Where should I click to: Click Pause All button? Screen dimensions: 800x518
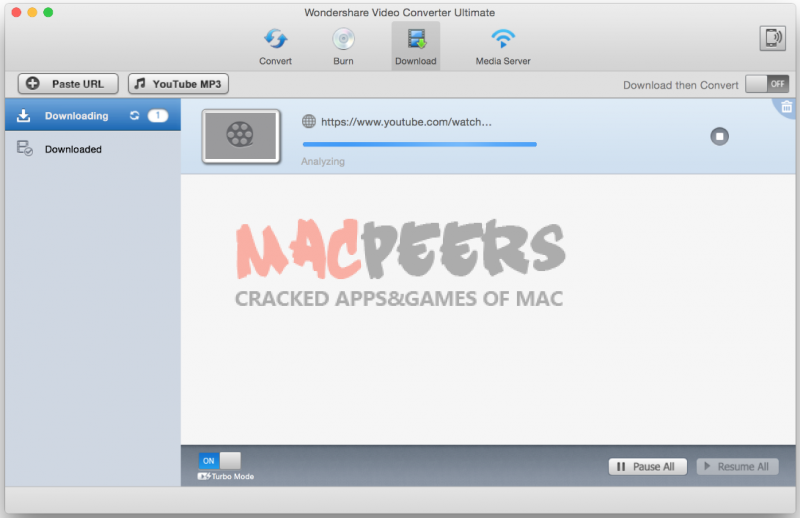647,466
